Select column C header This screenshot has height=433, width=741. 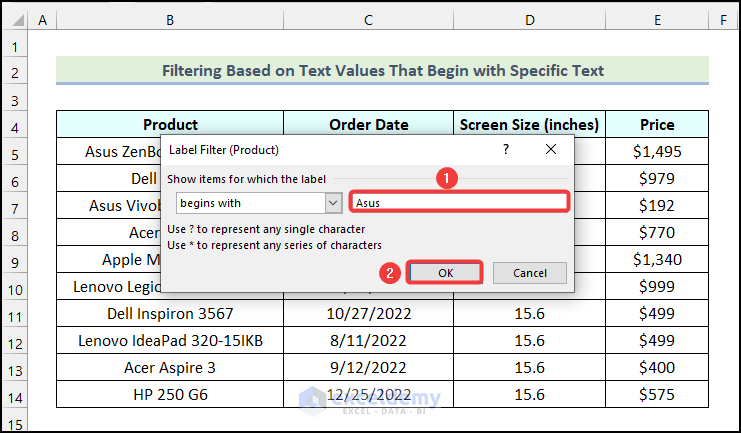tap(368, 19)
